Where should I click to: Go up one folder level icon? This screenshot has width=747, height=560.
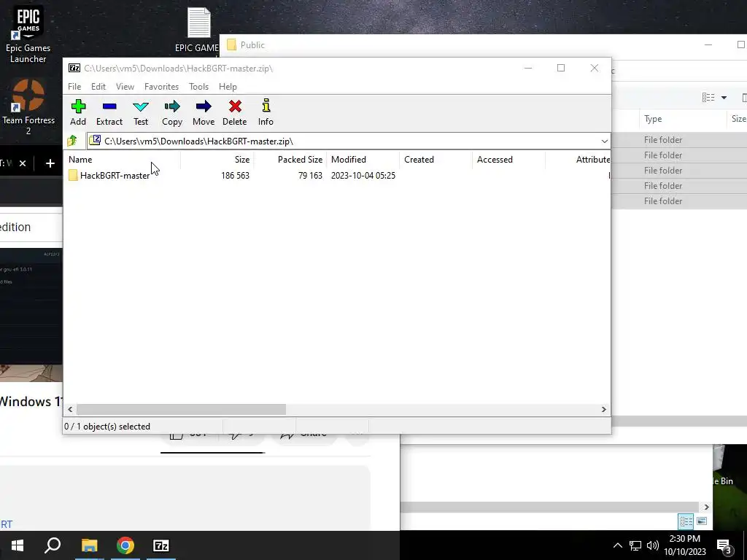pyautogui.click(x=72, y=141)
